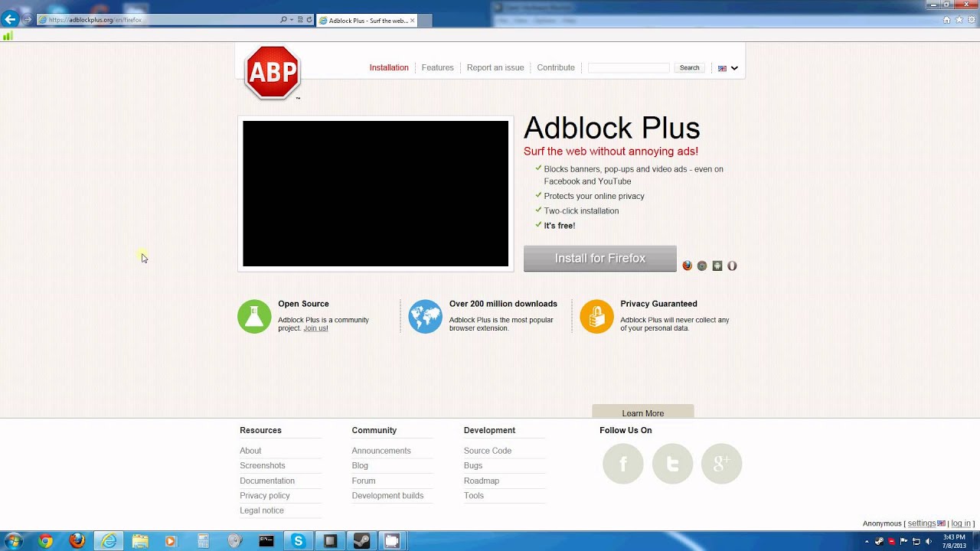The image size is (980, 551).
Task: Click the site search input field
Action: pyautogui.click(x=629, y=67)
